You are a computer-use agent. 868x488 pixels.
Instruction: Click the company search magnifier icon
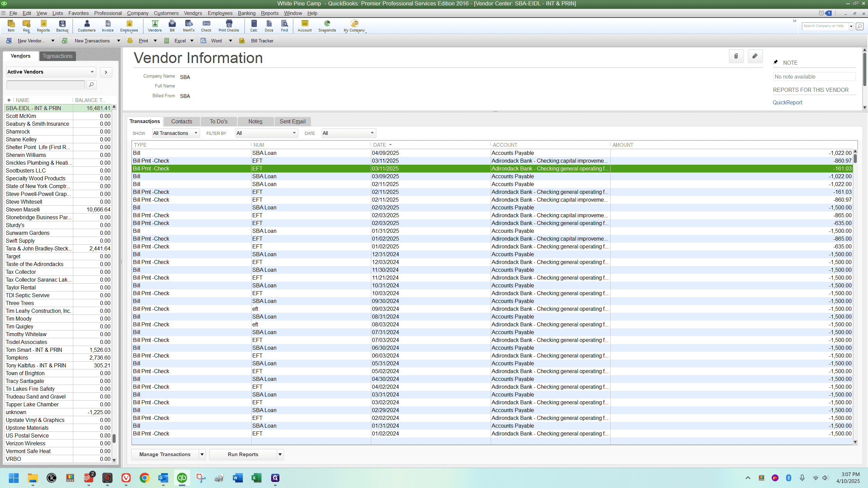860,26
